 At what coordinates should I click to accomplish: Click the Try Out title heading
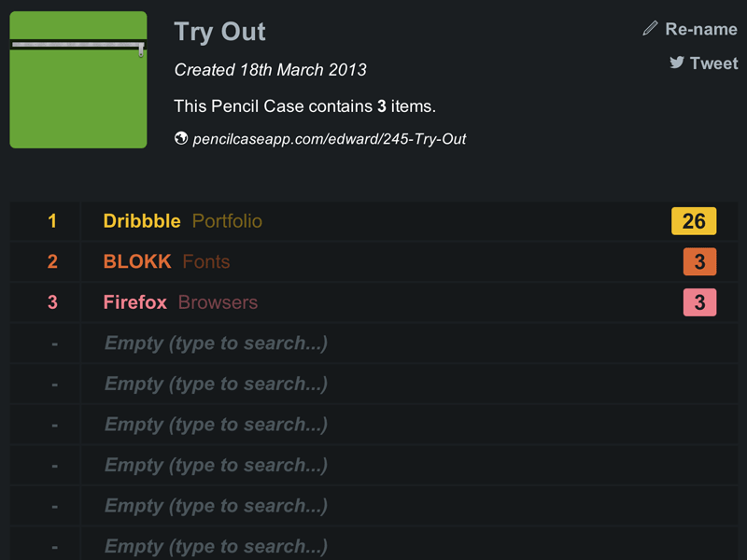(219, 32)
